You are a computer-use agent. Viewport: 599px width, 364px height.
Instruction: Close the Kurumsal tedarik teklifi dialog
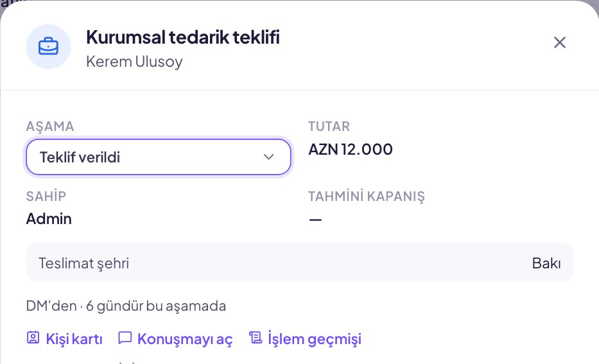560,42
